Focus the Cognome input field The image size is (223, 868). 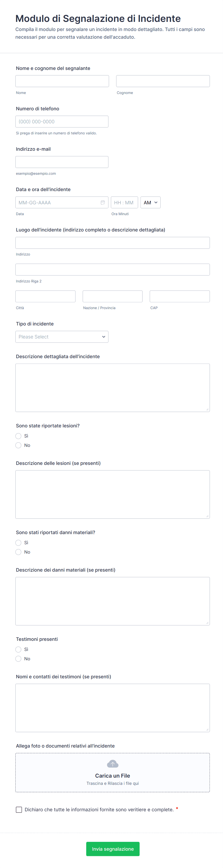pyautogui.click(x=163, y=81)
